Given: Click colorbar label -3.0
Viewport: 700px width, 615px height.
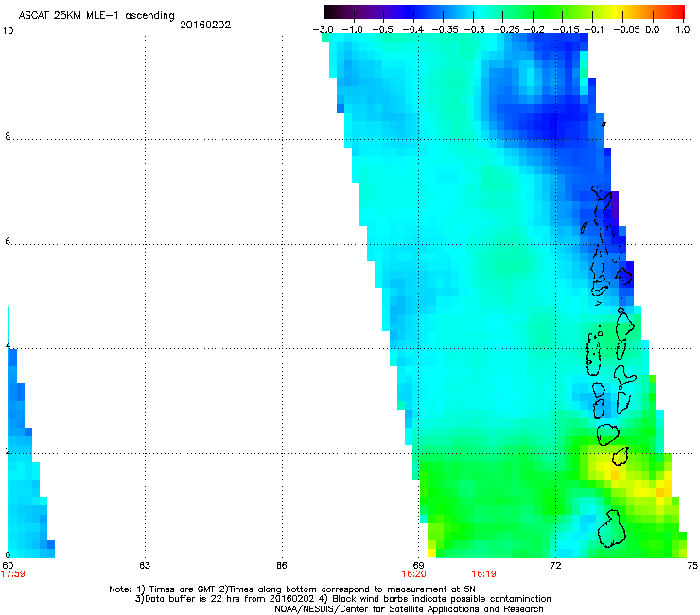Looking at the screenshot, I should coord(323,30).
